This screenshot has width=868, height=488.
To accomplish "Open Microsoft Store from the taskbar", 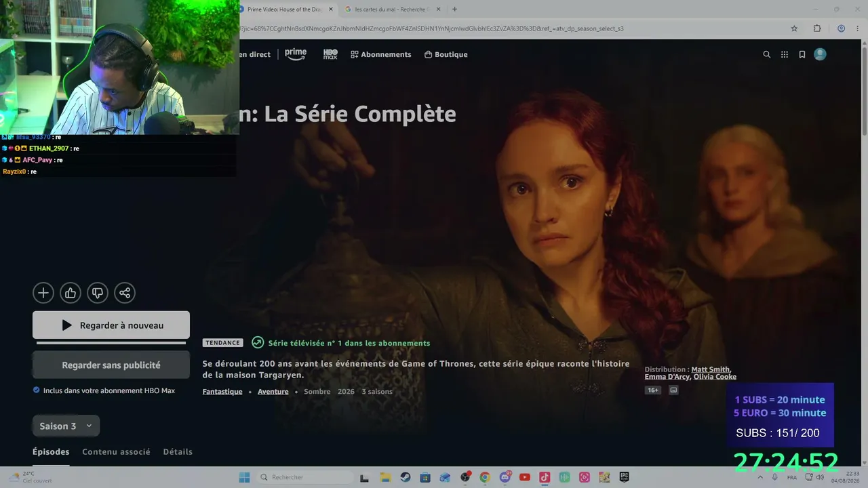I will 425,477.
